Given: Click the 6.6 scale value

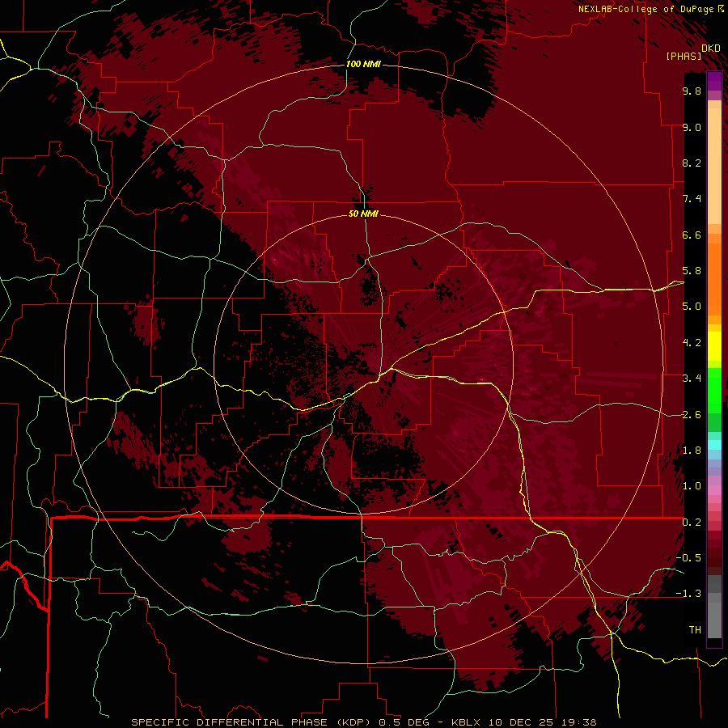Looking at the screenshot, I should click(692, 235).
